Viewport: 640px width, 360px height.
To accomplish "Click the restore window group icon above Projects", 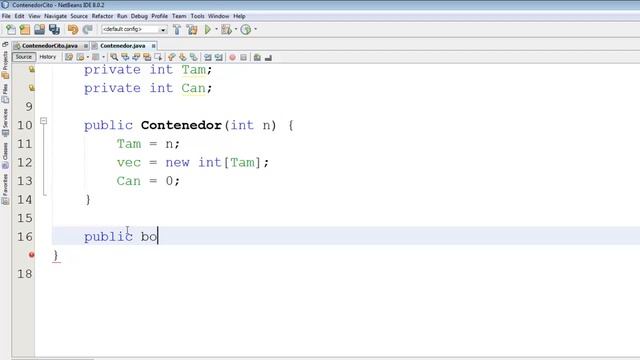I will tap(5, 44).
